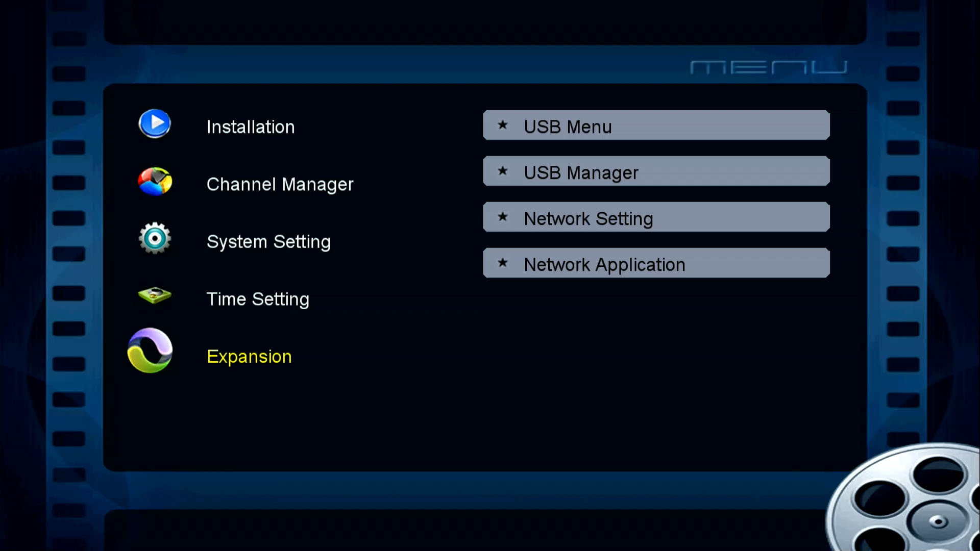Click the star beside Network Application
Screen dimensions: 980x551
click(x=503, y=262)
